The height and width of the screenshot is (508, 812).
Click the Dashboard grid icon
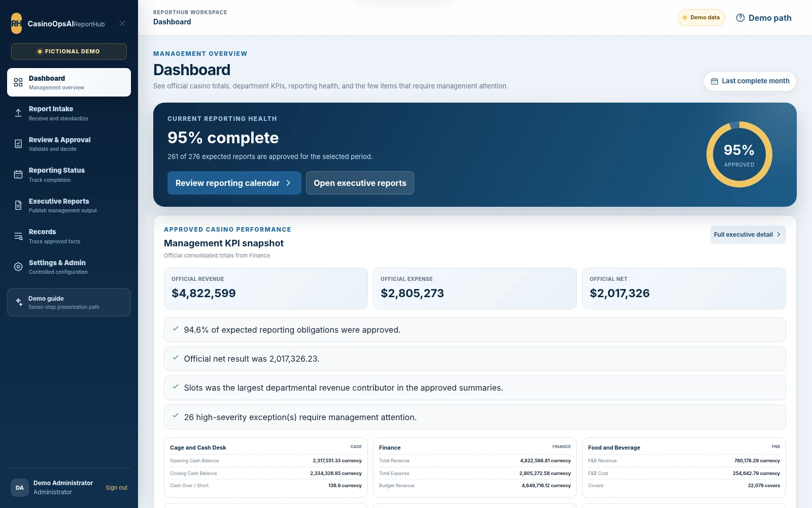click(18, 82)
